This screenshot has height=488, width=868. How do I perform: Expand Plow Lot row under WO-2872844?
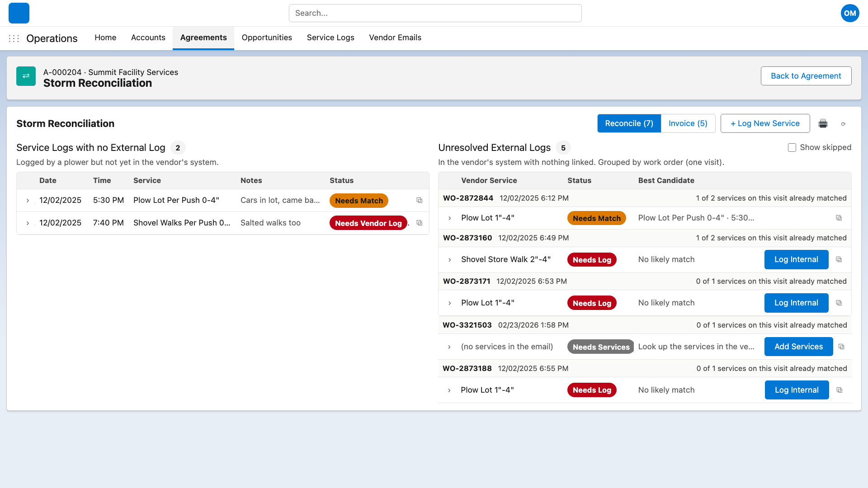coord(449,218)
